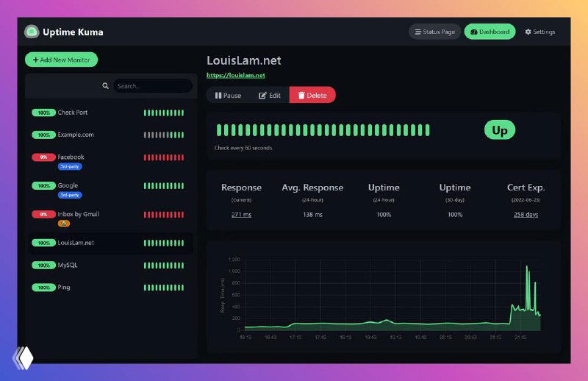Click the 100% badge for Check Port
Screen dimensions: 588x381
(x=43, y=113)
